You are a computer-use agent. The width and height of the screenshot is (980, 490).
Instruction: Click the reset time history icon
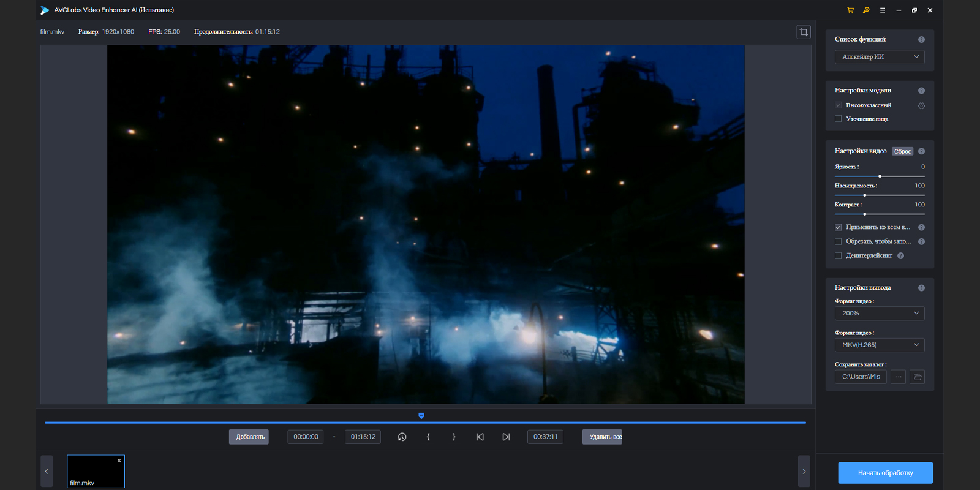coord(402,437)
